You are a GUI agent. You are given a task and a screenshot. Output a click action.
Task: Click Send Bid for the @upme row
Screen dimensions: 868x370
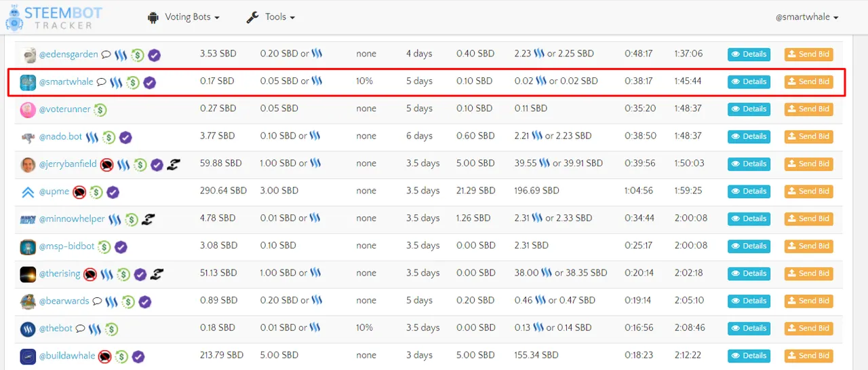[808, 191]
